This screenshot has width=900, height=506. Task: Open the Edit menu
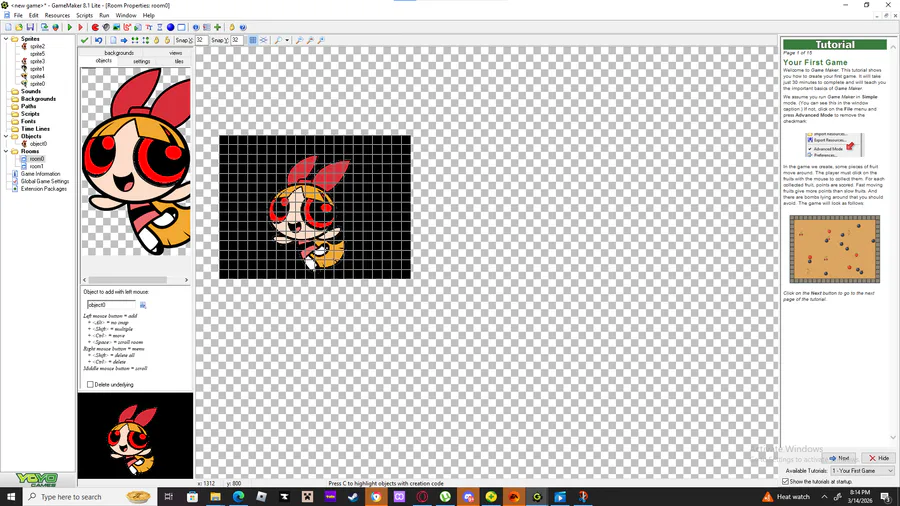[x=33, y=15]
